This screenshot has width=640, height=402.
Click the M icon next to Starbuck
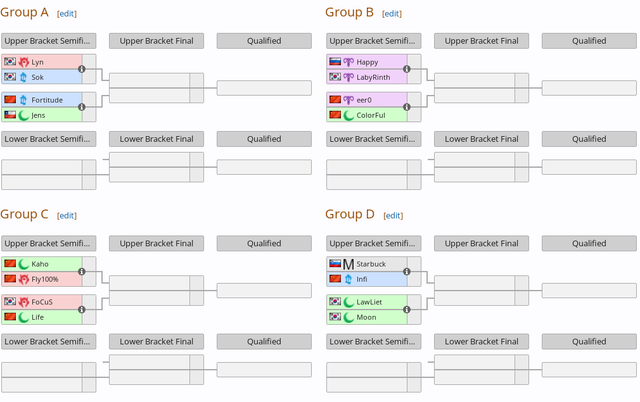(348, 264)
